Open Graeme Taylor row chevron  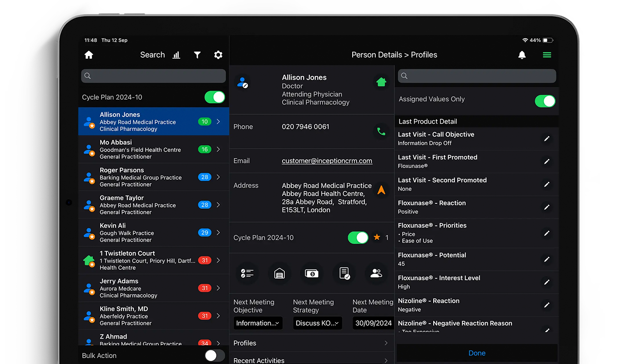(x=218, y=205)
